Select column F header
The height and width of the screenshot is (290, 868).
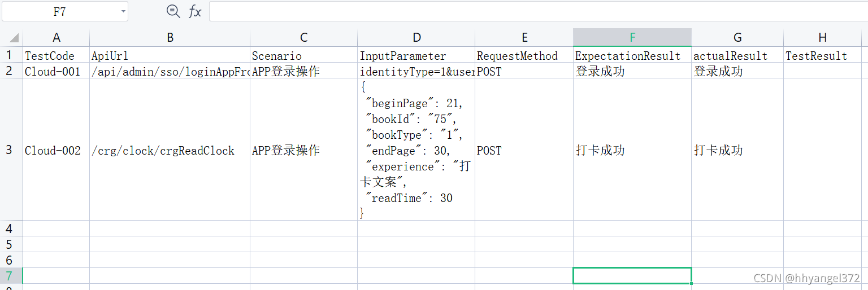632,37
